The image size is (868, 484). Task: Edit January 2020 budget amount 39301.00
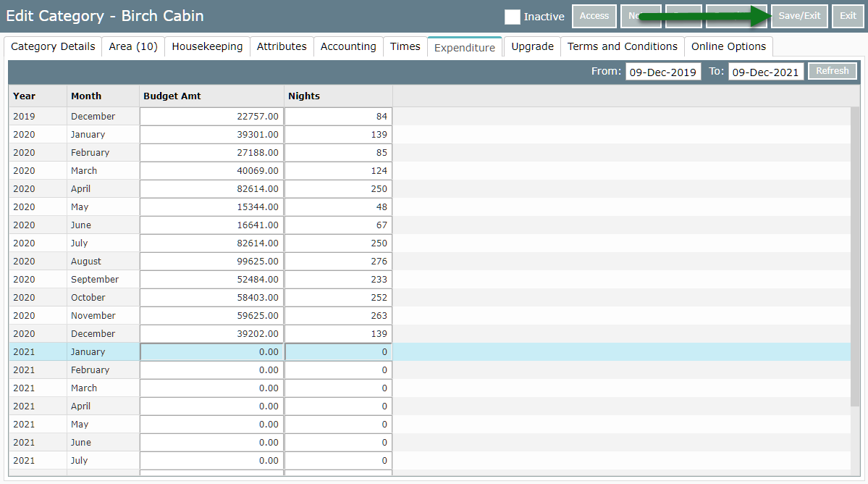pyautogui.click(x=212, y=135)
